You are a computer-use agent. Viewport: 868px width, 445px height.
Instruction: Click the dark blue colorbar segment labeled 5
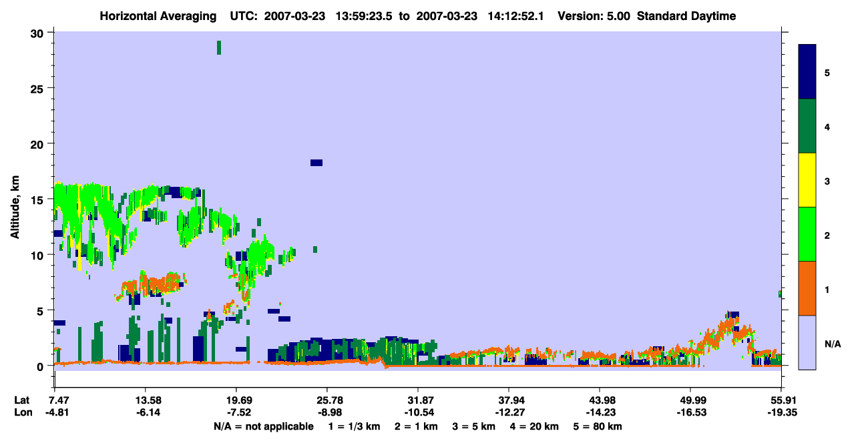[x=807, y=72]
